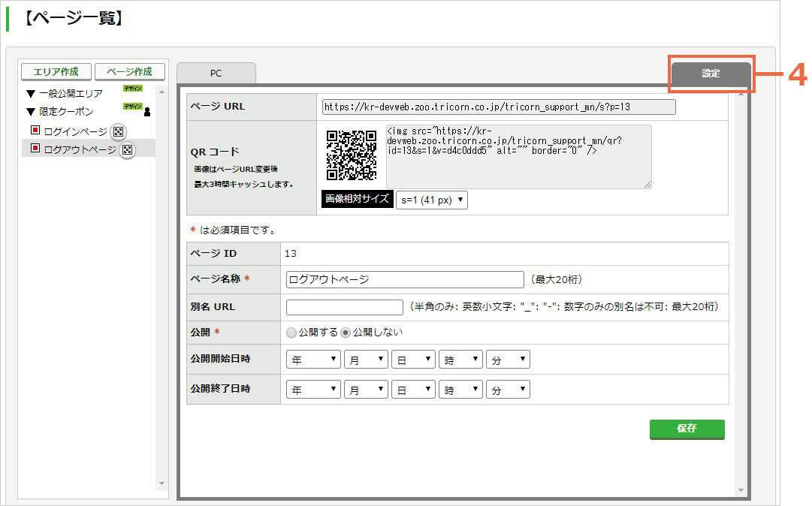812x506 pixels.
Task: Select ログアウトページ in the page tree
Action: click(x=80, y=150)
